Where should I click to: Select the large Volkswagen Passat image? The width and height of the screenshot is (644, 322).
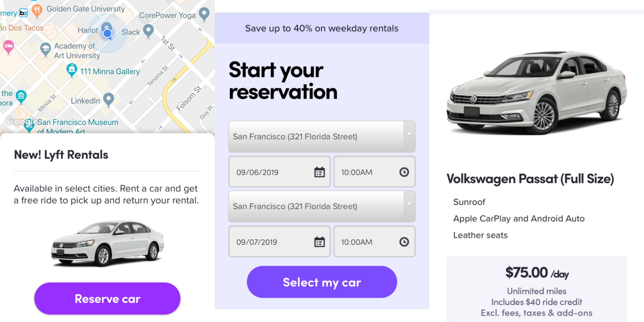[x=537, y=92]
